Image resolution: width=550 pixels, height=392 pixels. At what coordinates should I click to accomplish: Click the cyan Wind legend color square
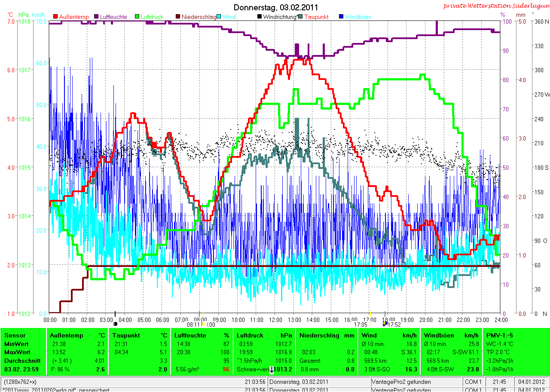coord(219,17)
